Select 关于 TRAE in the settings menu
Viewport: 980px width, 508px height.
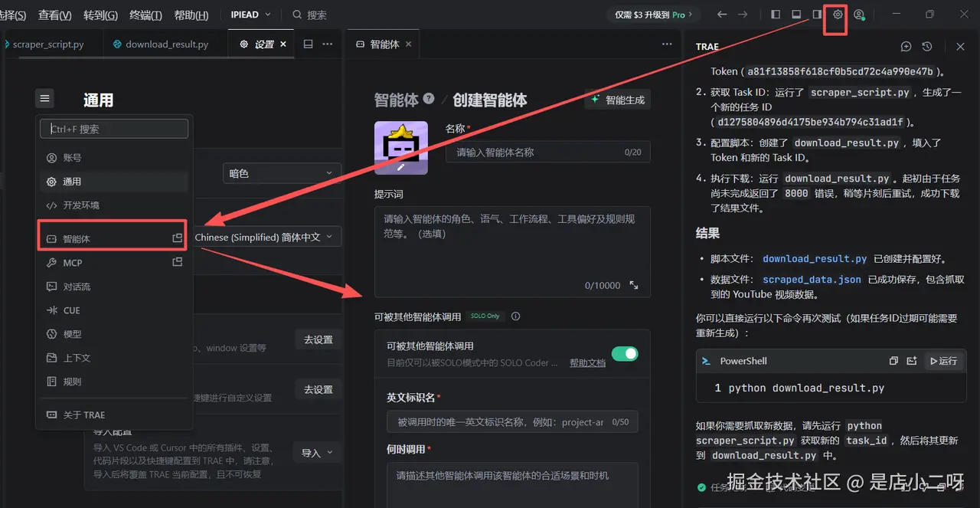(113, 415)
